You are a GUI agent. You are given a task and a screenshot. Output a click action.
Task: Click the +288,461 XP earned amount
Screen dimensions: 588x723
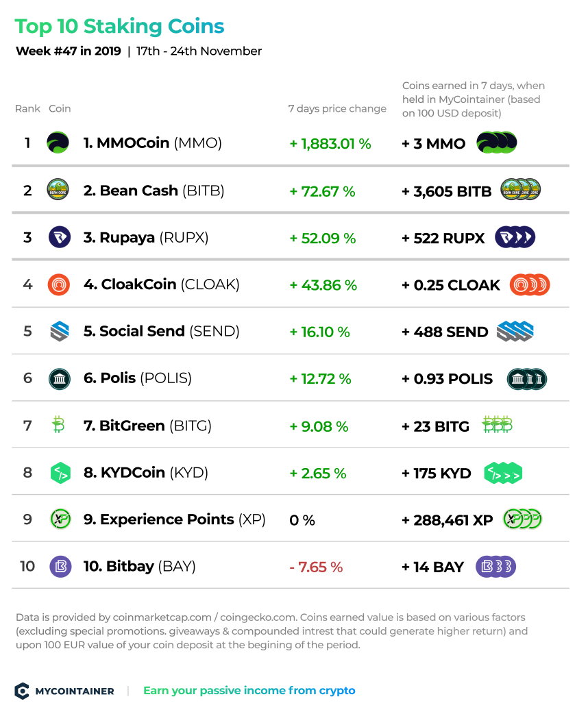(x=447, y=520)
